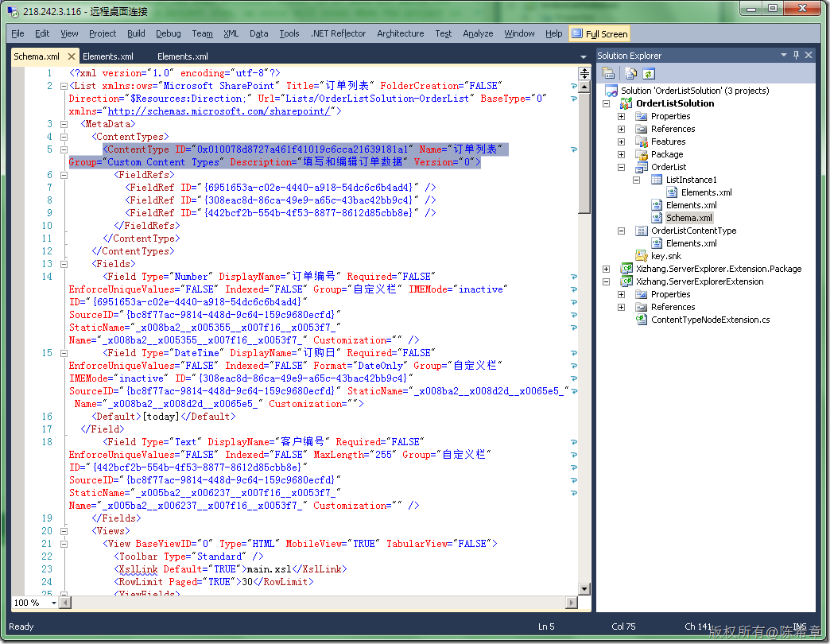Open the 100 % zoom level dropdown

coord(53,603)
